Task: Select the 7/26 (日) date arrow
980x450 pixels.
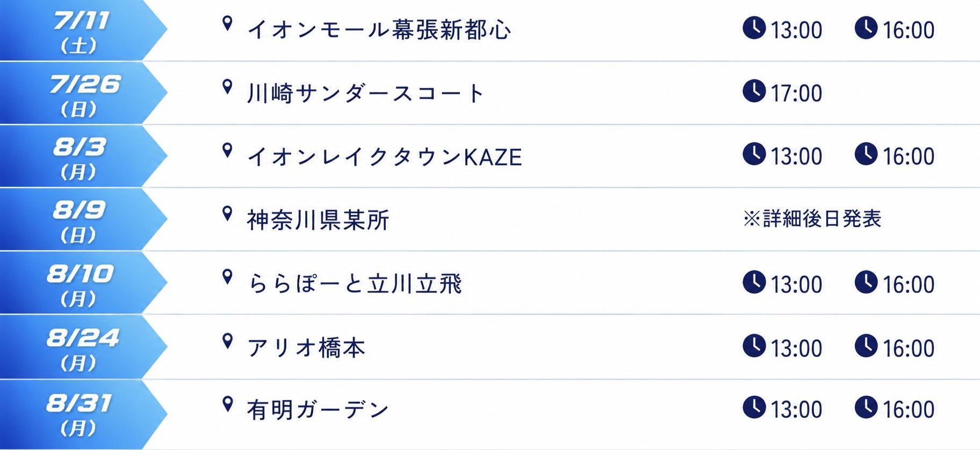Action: [x=83, y=93]
